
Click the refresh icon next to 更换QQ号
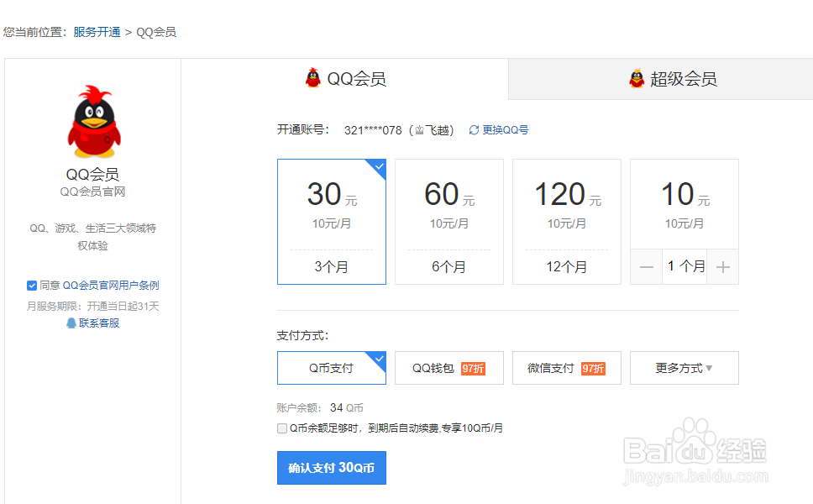(474, 129)
